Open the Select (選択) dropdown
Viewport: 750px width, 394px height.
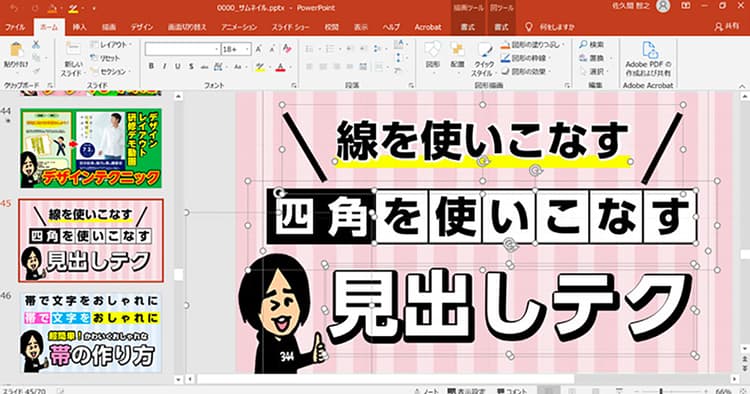coord(594,71)
